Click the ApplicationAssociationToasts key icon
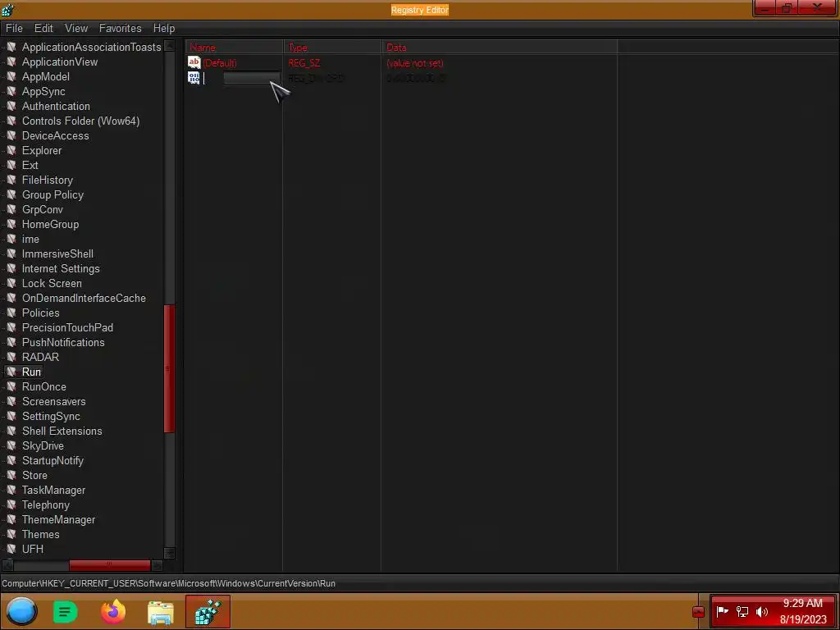 11,47
